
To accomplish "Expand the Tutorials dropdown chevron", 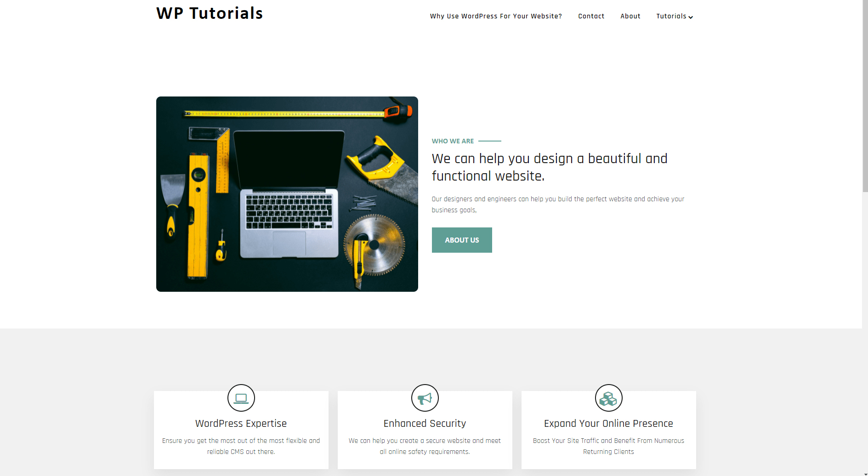I will 691,17.
